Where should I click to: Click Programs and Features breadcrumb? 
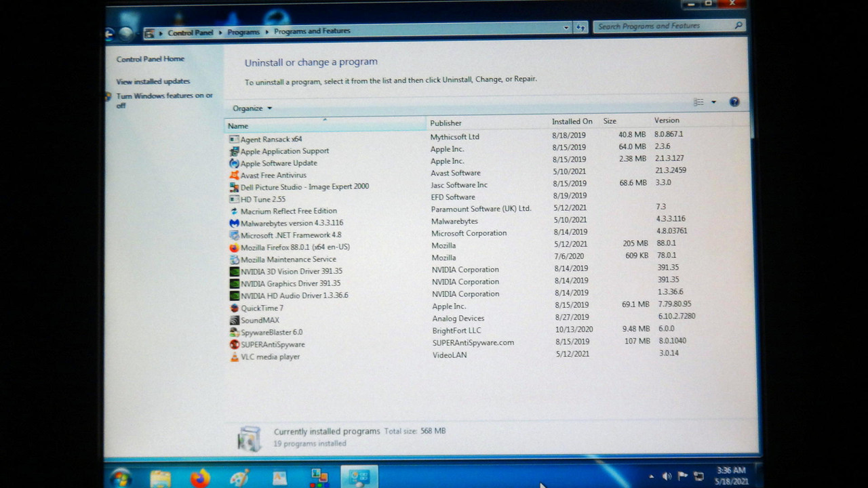[x=312, y=31]
